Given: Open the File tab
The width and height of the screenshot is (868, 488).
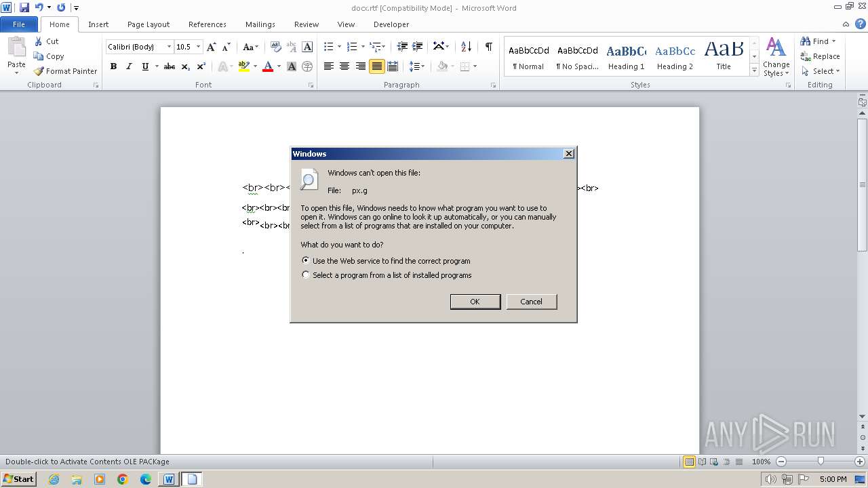Looking at the screenshot, I should tap(19, 24).
